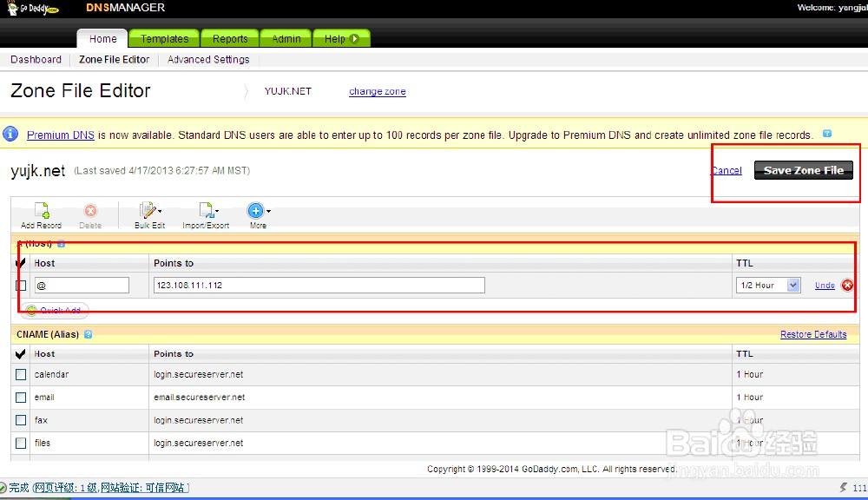The image size is (868, 500).
Task: Open the Templates tab
Action: [164, 39]
